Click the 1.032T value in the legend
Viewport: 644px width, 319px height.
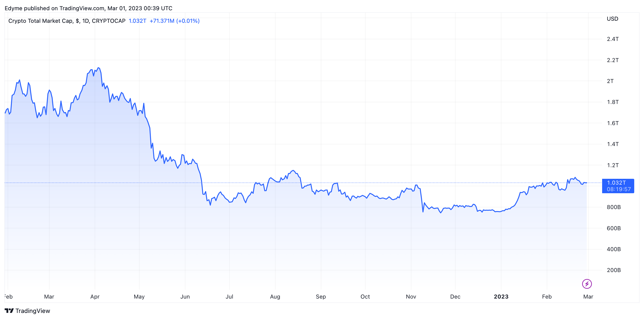click(x=137, y=21)
